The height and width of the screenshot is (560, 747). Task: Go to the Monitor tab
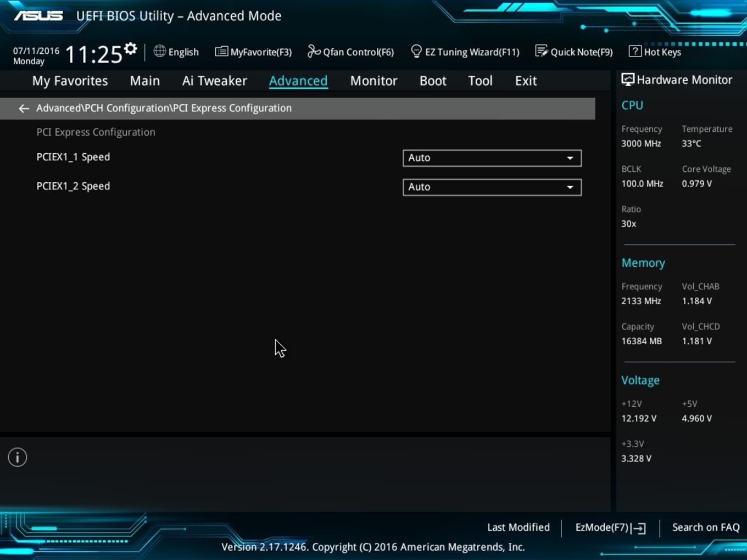click(x=374, y=81)
